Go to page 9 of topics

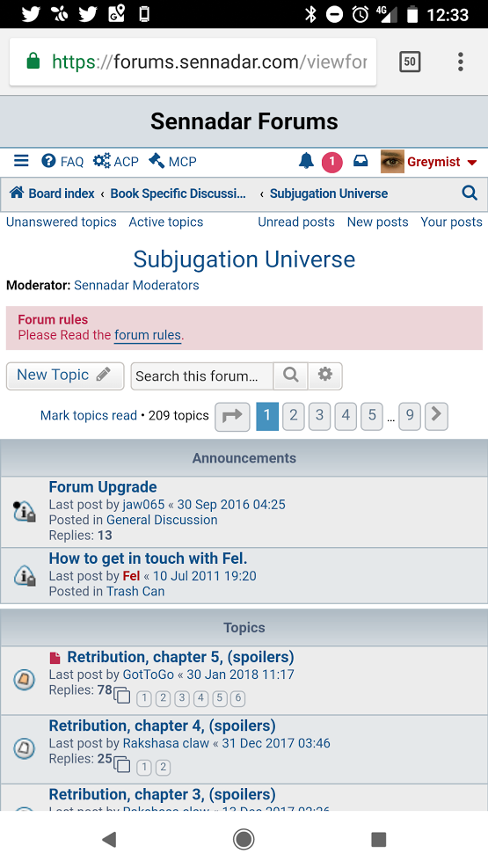click(x=410, y=415)
